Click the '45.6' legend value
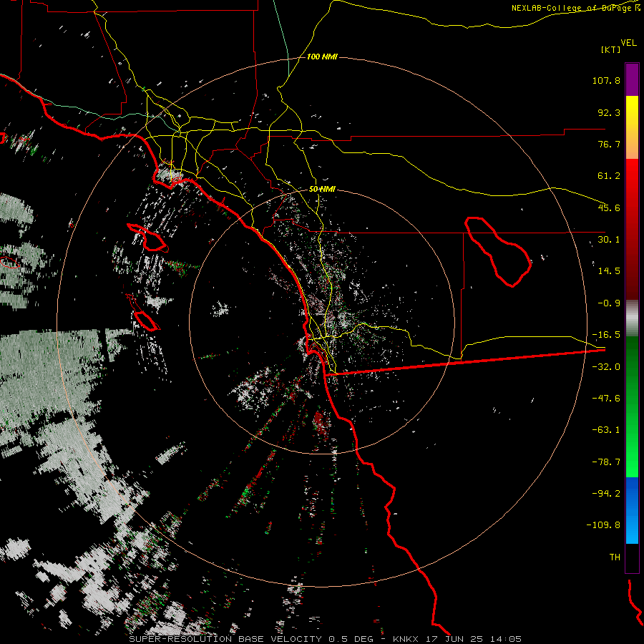The image size is (644, 644). 609,208
